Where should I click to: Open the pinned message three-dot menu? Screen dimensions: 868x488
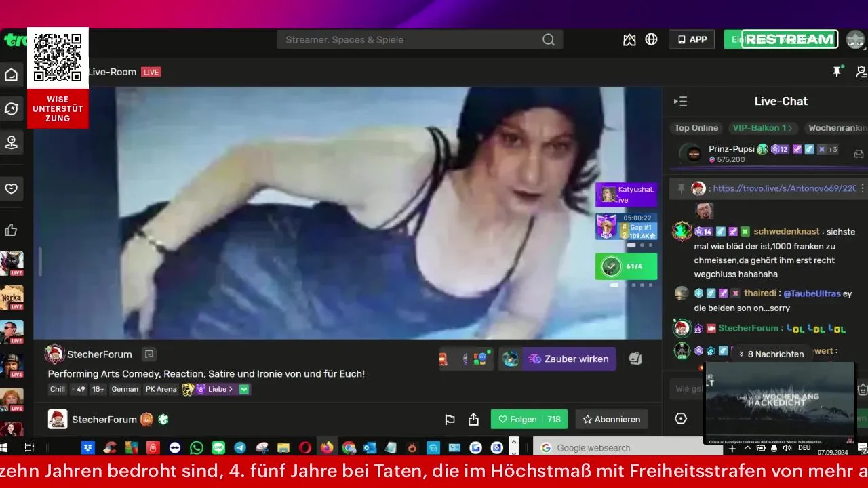(863, 188)
